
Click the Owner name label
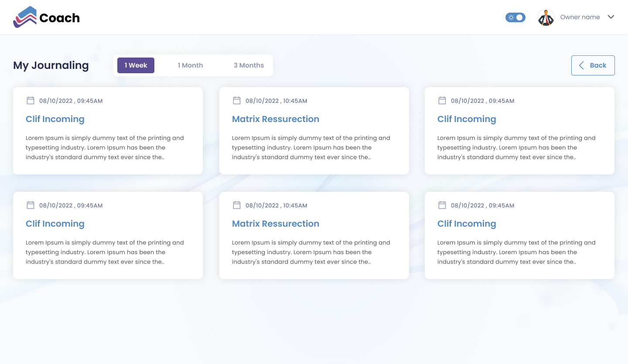[x=580, y=17]
